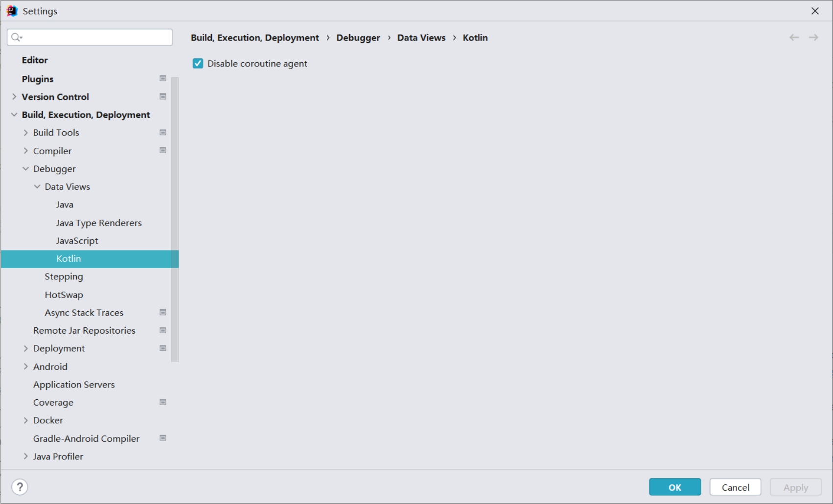Expand the Build Tools node
This screenshot has height=504, width=833.
(x=25, y=133)
